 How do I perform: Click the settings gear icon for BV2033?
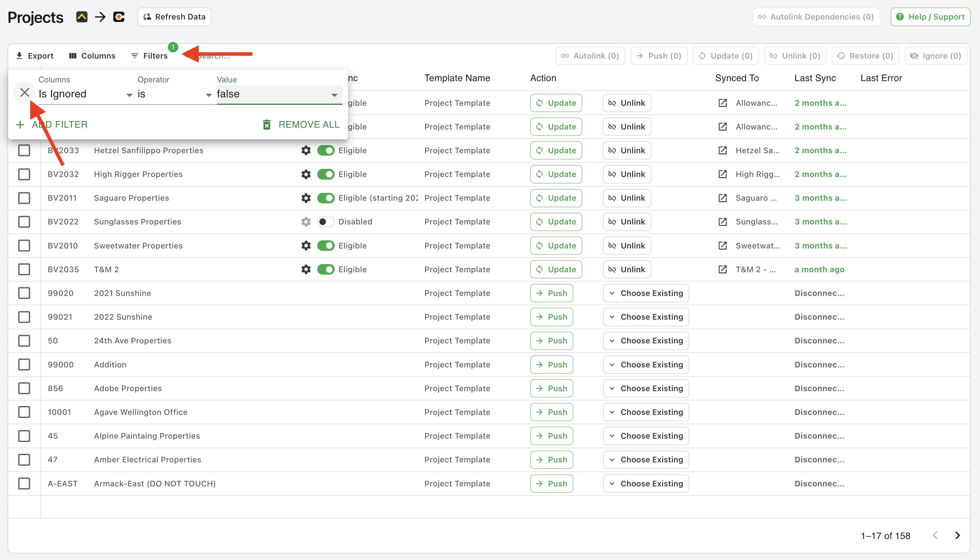click(x=306, y=150)
